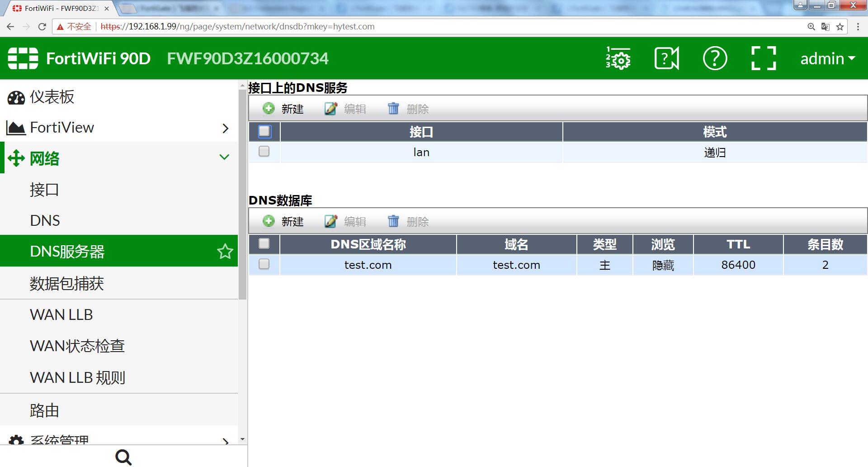This screenshot has width=868, height=467.
Task: Sort by 域名 column header
Action: pos(516,244)
